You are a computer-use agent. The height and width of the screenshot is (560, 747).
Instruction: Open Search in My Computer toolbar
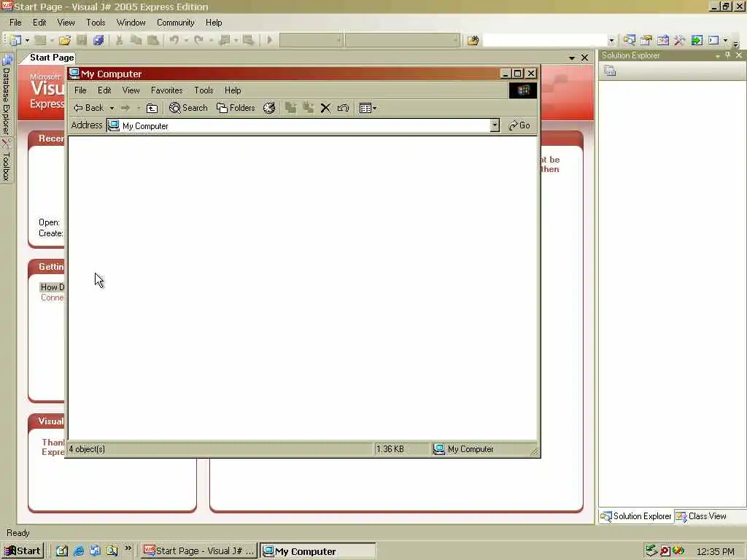click(x=189, y=108)
